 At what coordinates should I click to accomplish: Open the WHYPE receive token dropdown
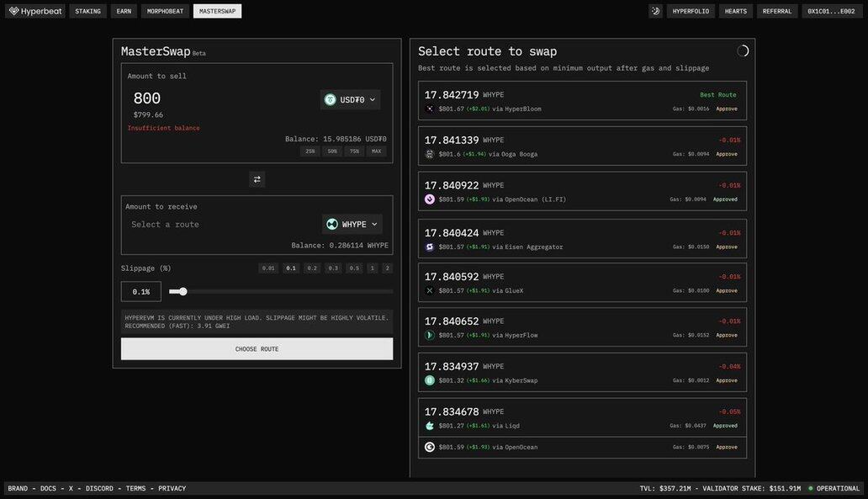click(x=352, y=225)
